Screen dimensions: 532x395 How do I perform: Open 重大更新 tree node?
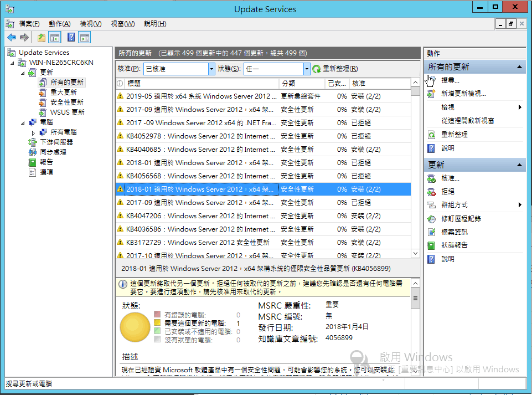click(x=64, y=93)
